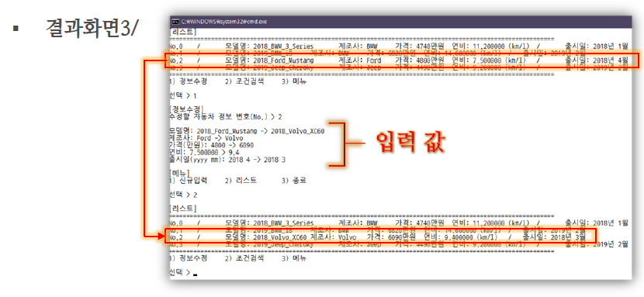Click the blinking cursor after the last '선택 >' prompt
644x297 pixels.
(195, 275)
